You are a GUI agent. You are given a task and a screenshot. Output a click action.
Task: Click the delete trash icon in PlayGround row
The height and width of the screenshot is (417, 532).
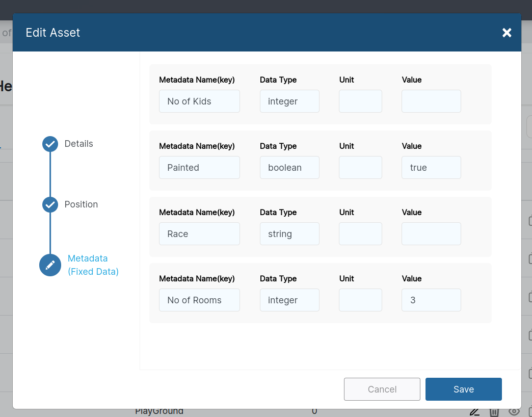click(x=494, y=412)
